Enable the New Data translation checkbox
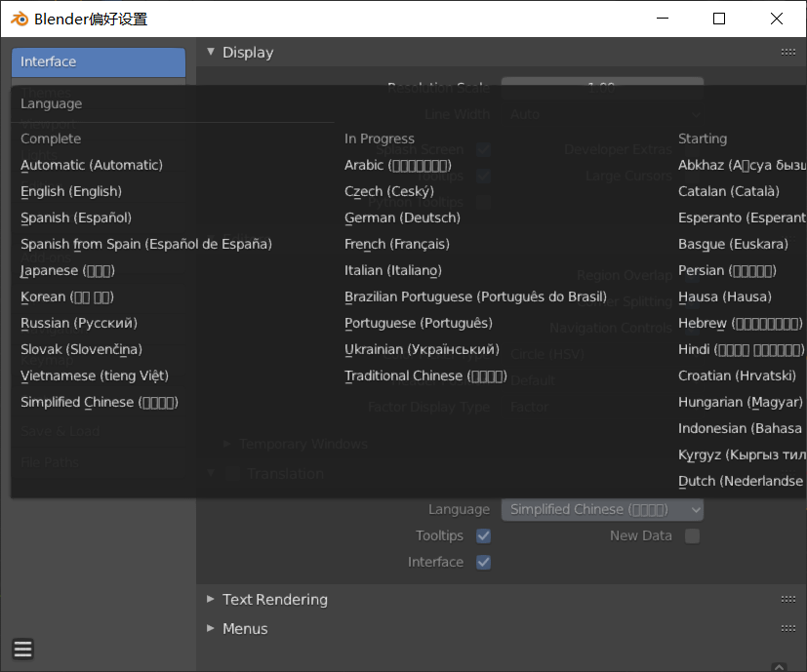This screenshot has height=672, width=807. [692, 535]
